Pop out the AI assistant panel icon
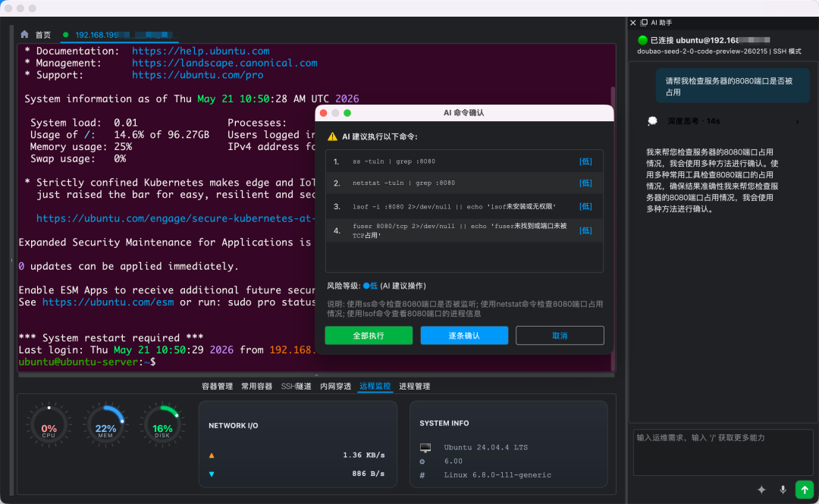The image size is (819, 504). point(644,23)
